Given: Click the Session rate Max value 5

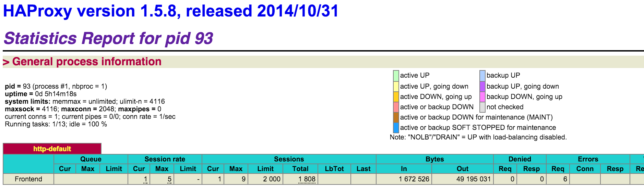Looking at the screenshot, I should pyautogui.click(x=169, y=179).
